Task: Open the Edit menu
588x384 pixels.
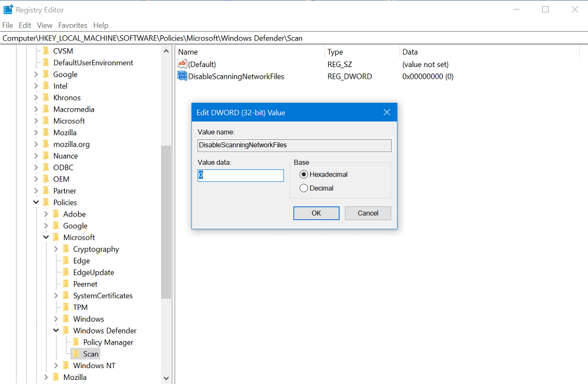Action: tap(25, 25)
